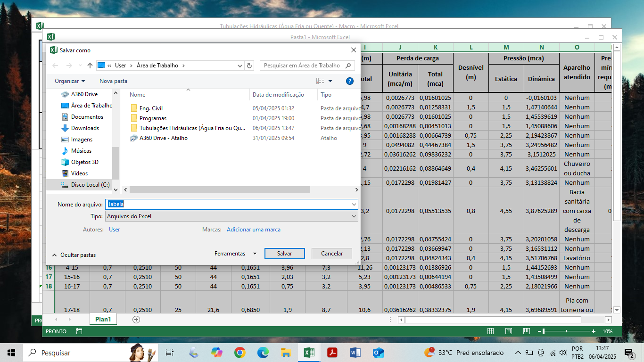
Task: Switch to Page Layout view in status bar
Action: [508, 331]
